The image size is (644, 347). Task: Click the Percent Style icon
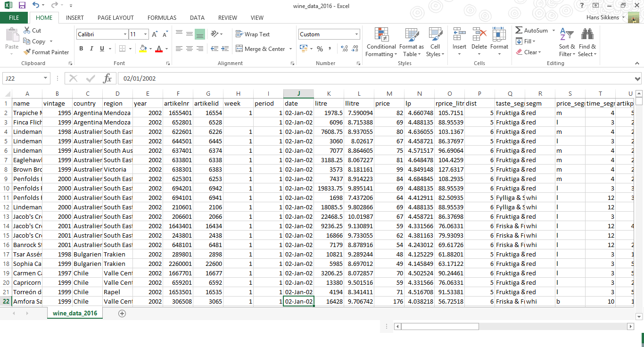(320, 49)
